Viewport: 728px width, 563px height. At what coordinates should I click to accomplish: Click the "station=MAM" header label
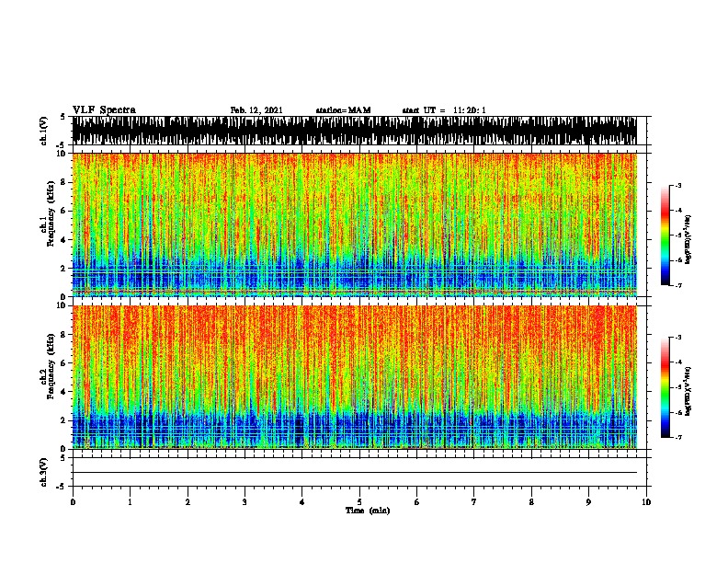(x=343, y=110)
